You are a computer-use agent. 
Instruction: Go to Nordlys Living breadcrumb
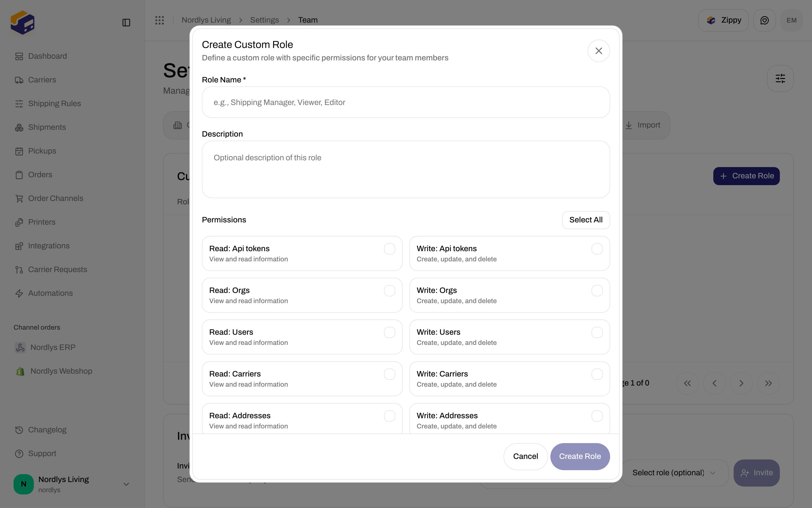206,20
